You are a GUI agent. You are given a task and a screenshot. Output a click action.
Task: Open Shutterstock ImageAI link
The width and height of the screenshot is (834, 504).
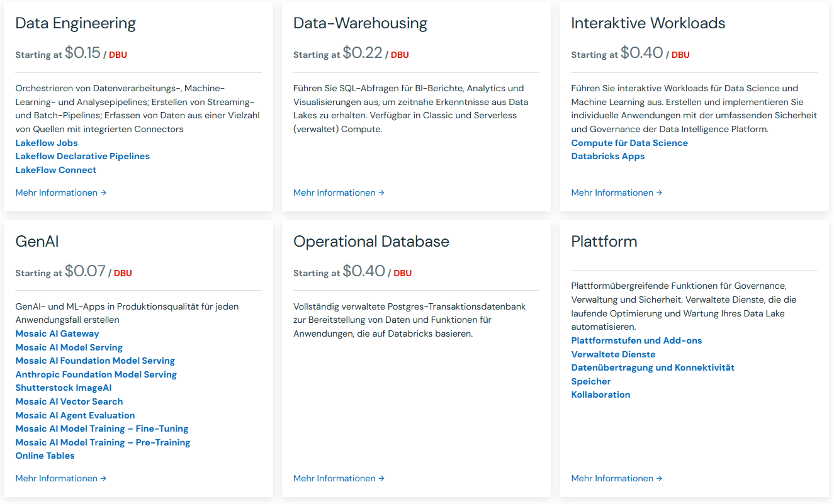64,388
